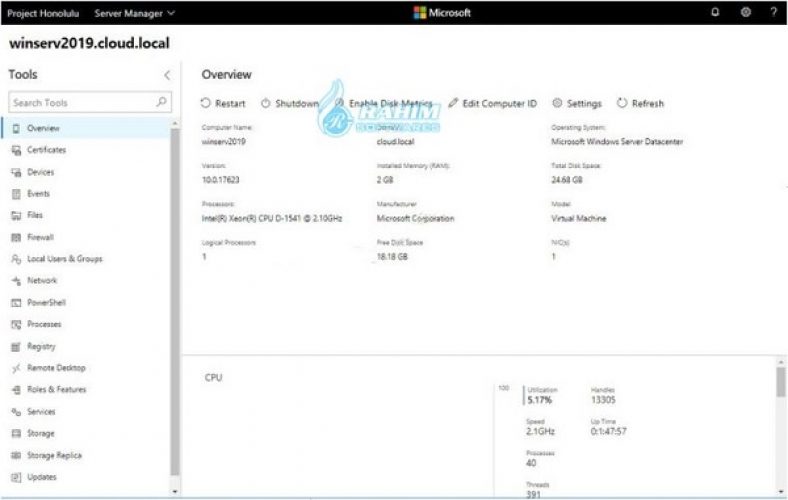
Task: Click Enable Disk Metrics button
Action: [x=383, y=104]
